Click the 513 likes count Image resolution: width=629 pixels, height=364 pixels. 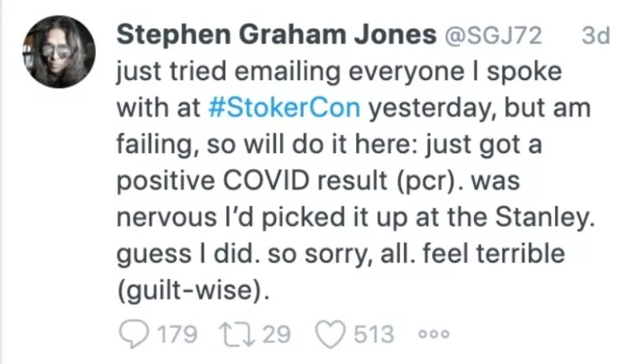[373, 334]
